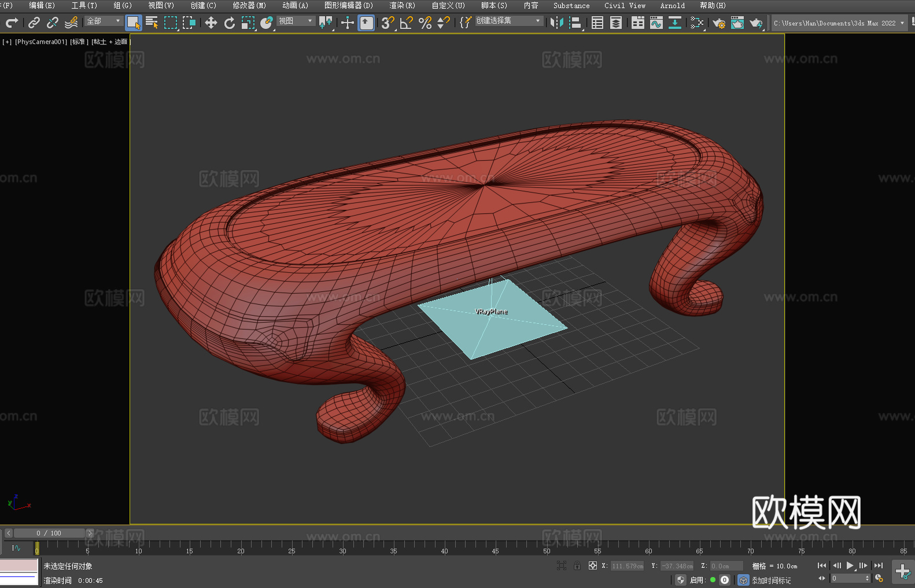Screen dimensions: 915x588
Task: Toggle Keyboard Shortcut Override button
Action: pos(366,23)
